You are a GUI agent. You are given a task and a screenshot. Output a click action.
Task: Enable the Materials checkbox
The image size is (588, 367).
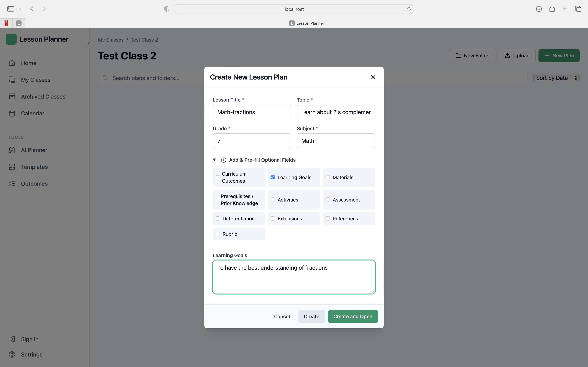(x=328, y=177)
